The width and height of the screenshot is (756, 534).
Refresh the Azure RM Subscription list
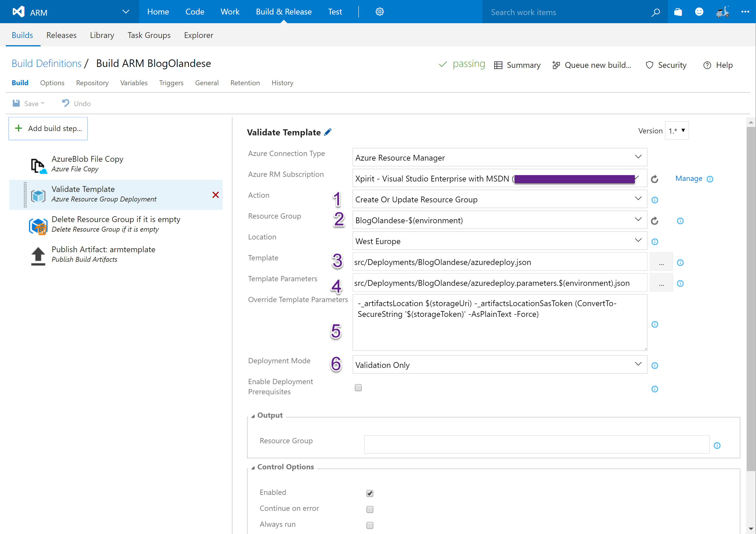pyautogui.click(x=655, y=179)
